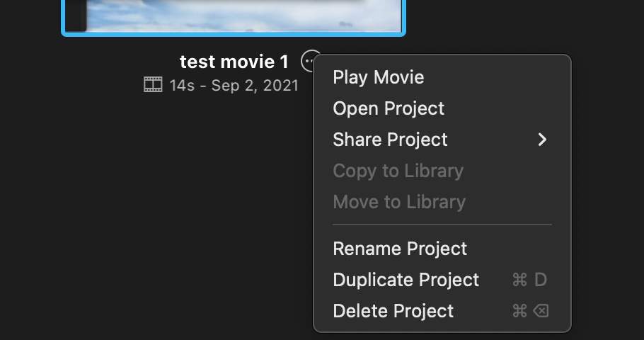Click the greyed-out Copy to Library item
The height and width of the screenshot is (340, 644).
[x=398, y=171]
